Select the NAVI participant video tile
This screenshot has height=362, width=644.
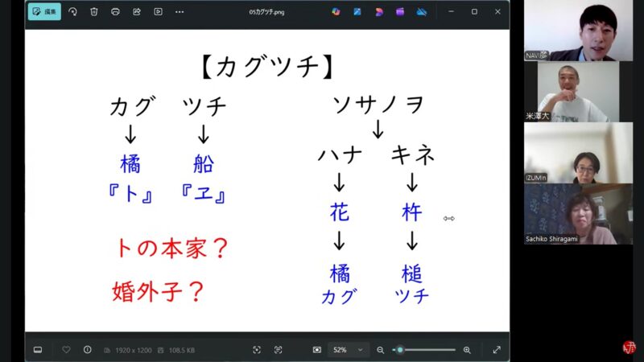pos(578,31)
